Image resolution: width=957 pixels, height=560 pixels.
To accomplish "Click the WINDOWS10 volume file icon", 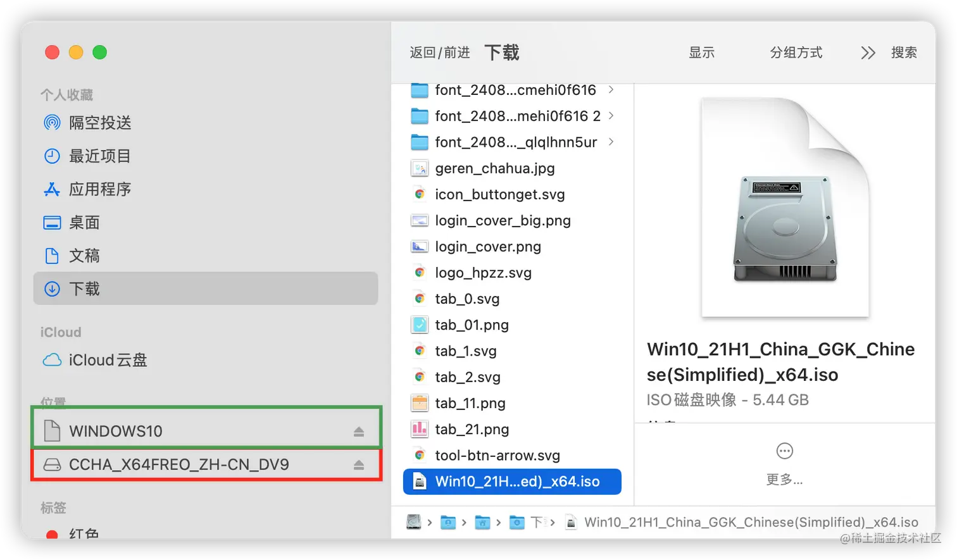I will tap(52, 431).
